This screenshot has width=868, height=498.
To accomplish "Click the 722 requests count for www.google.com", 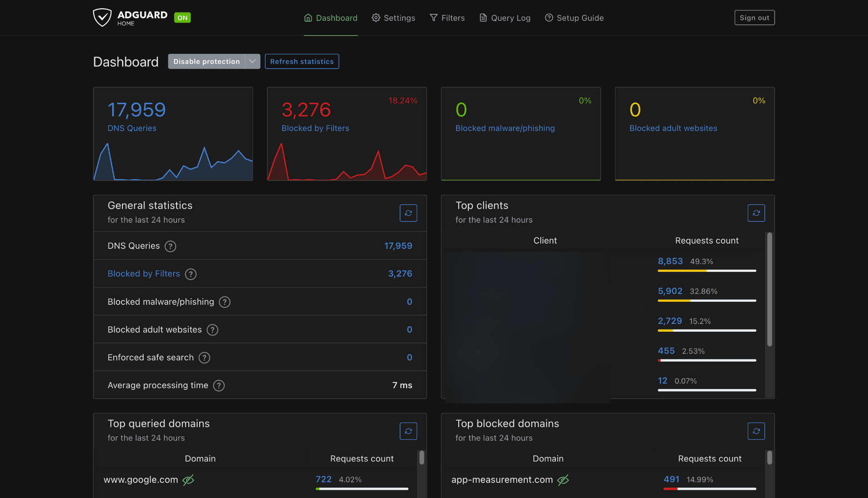I will pos(323,479).
